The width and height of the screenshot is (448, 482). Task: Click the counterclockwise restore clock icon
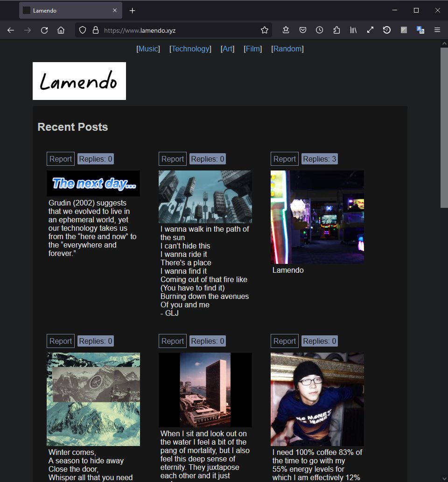[386, 30]
